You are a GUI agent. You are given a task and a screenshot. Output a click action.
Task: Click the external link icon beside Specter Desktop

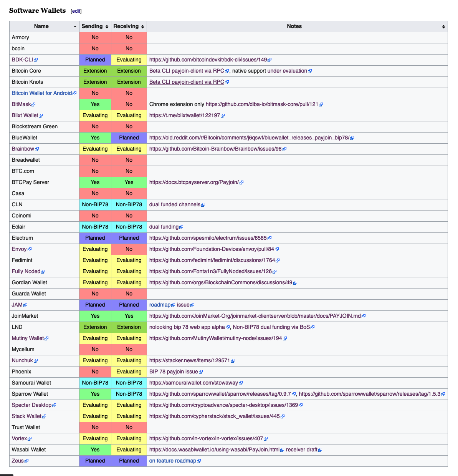54,405
